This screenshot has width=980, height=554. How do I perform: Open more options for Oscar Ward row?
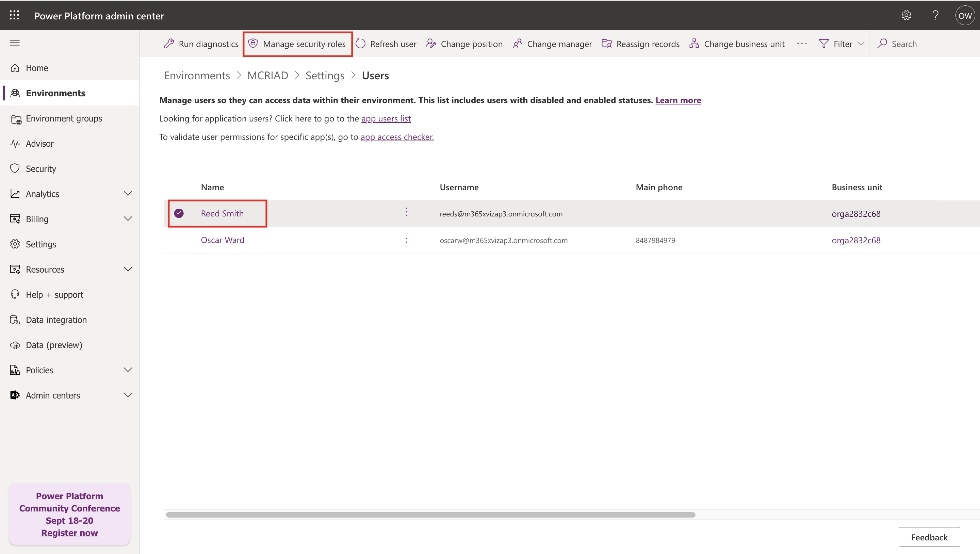pyautogui.click(x=406, y=240)
